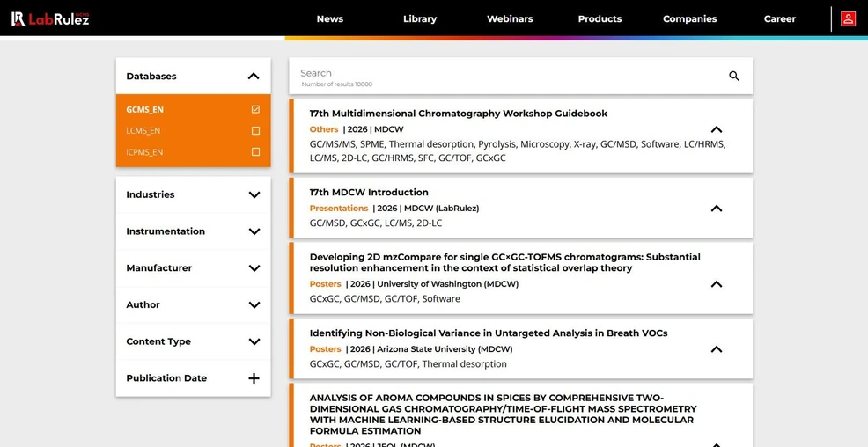Collapse the Guidebook result chevron
This screenshot has width=868, height=447.
[716, 129]
